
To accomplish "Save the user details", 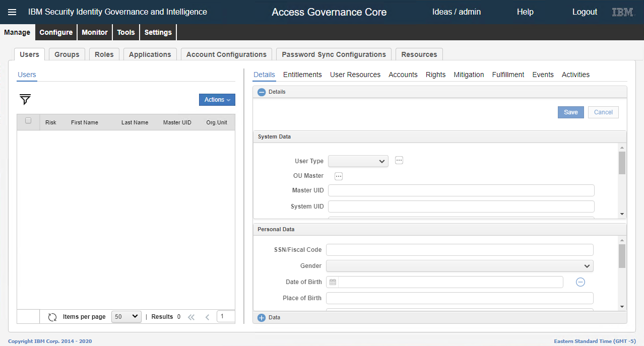I will pyautogui.click(x=570, y=112).
